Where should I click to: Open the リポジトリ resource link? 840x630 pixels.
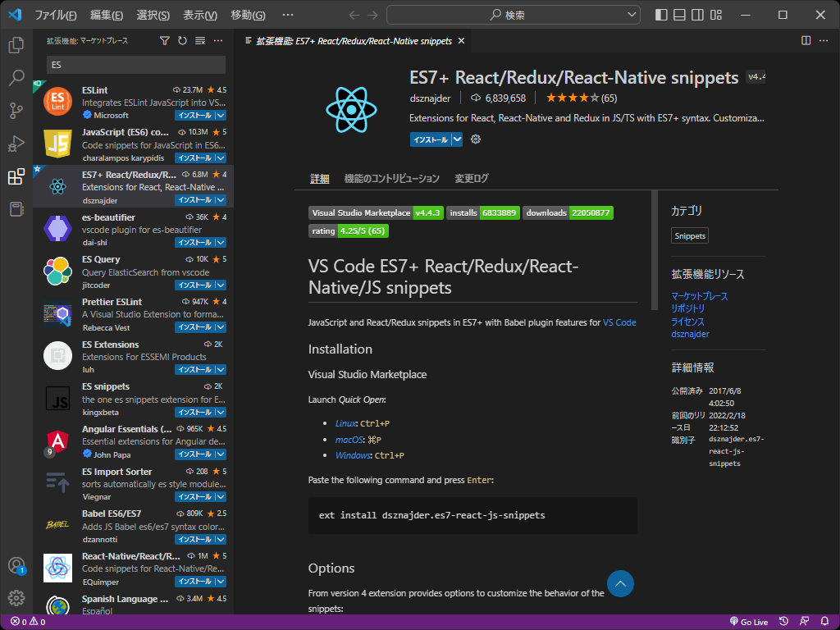click(x=688, y=308)
